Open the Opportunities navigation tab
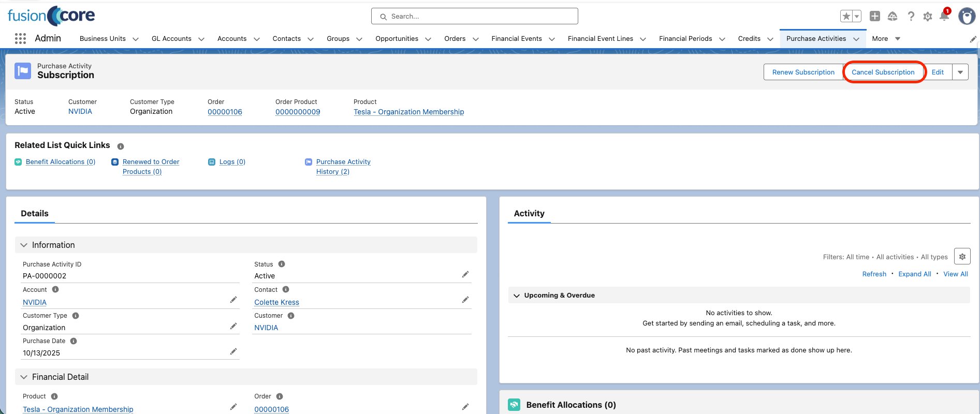The height and width of the screenshot is (414, 980). tap(397, 39)
